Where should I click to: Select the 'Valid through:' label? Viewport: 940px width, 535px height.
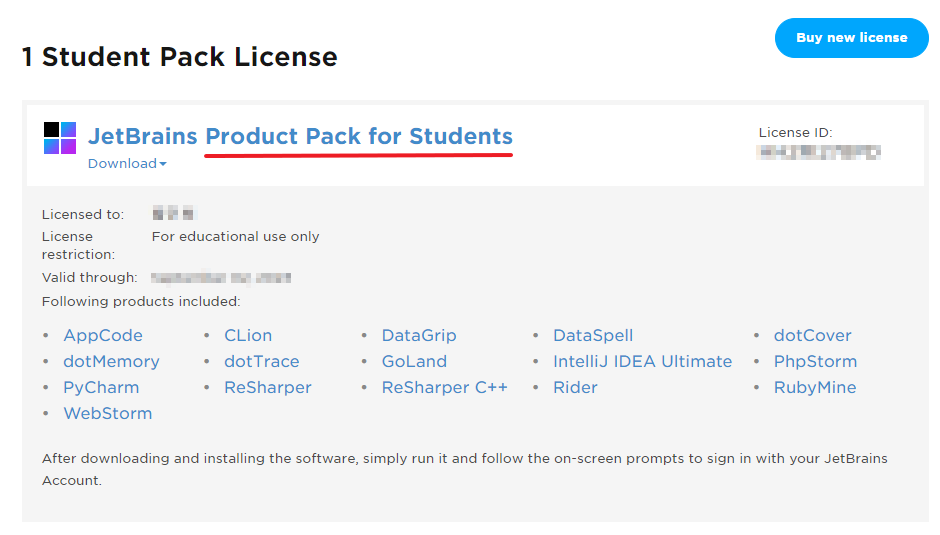coord(89,278)
